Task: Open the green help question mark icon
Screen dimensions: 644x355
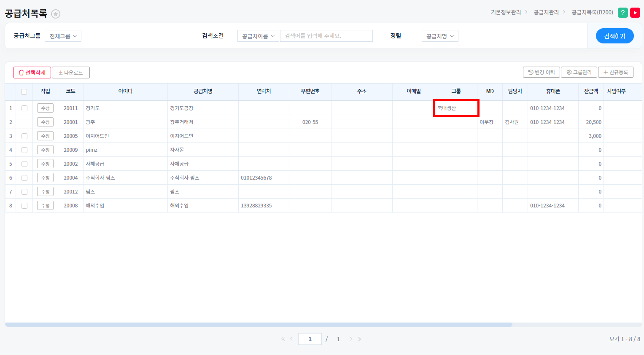Action: pos(622,13)
